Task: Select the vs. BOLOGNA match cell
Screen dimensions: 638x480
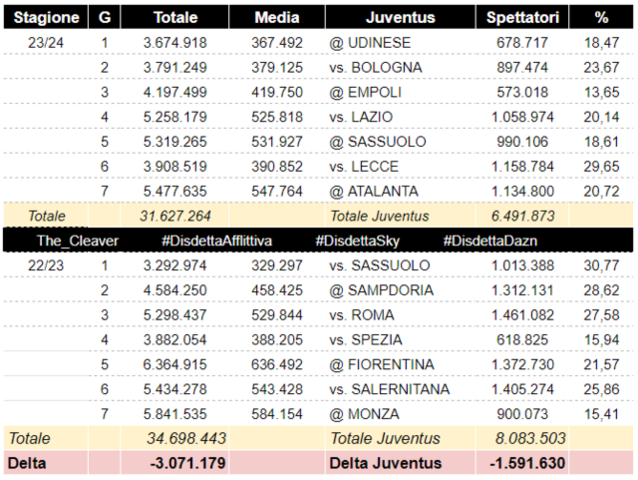Action: click(375, 67)
